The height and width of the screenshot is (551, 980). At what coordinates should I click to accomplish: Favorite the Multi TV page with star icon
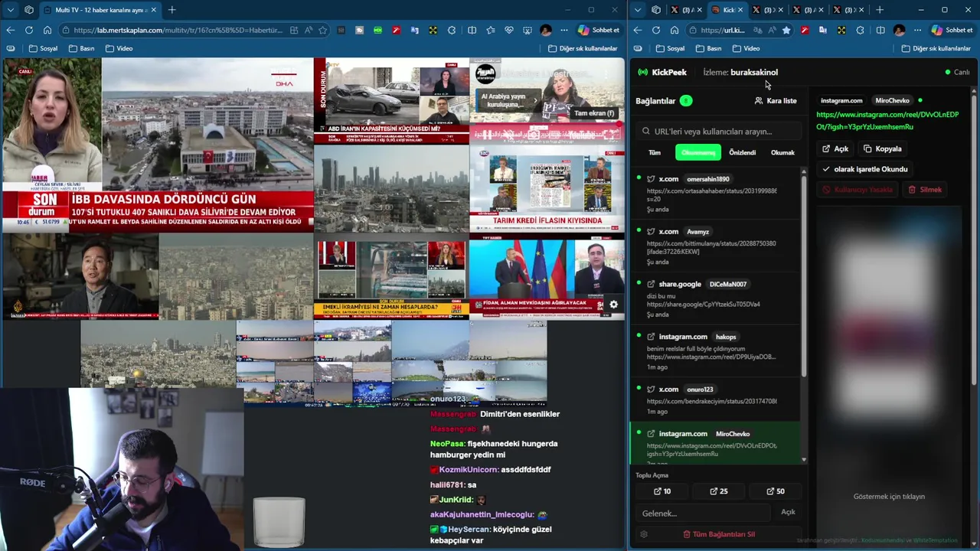(x=322, y=30)
